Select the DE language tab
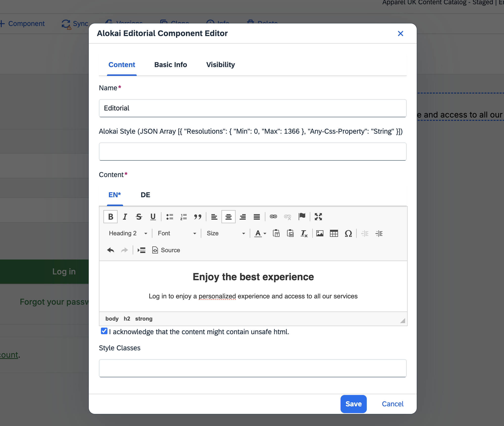The height and width of the screenshot is (426, 504). coord(146,195)
